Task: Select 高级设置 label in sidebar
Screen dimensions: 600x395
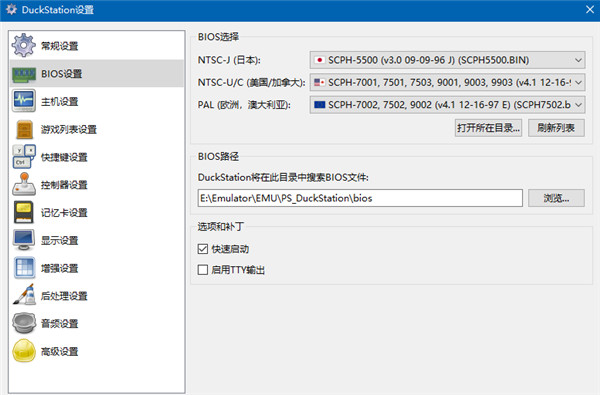Action: [x=60, y=351]
